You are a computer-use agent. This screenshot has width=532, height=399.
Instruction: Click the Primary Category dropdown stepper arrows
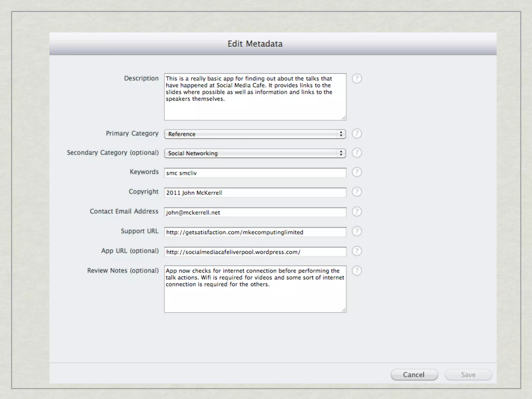tap(341, 134)
